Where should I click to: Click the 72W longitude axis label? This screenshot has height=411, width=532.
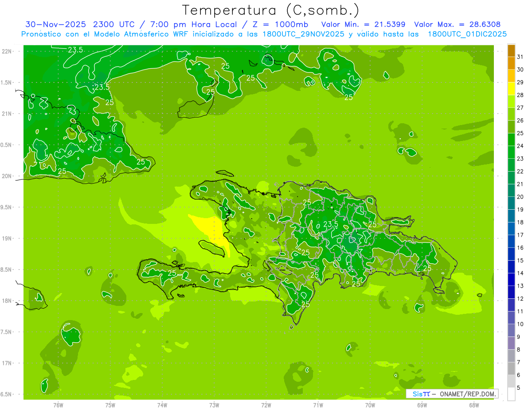[x=266, y=405]
